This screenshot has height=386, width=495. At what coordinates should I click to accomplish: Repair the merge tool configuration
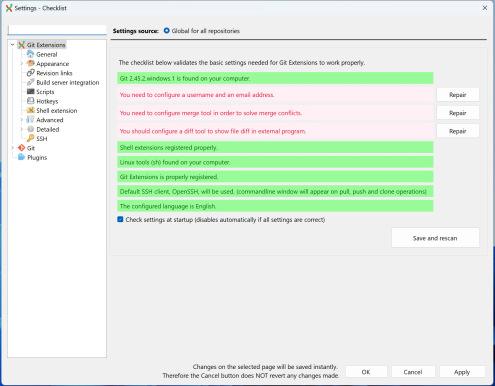458,113
